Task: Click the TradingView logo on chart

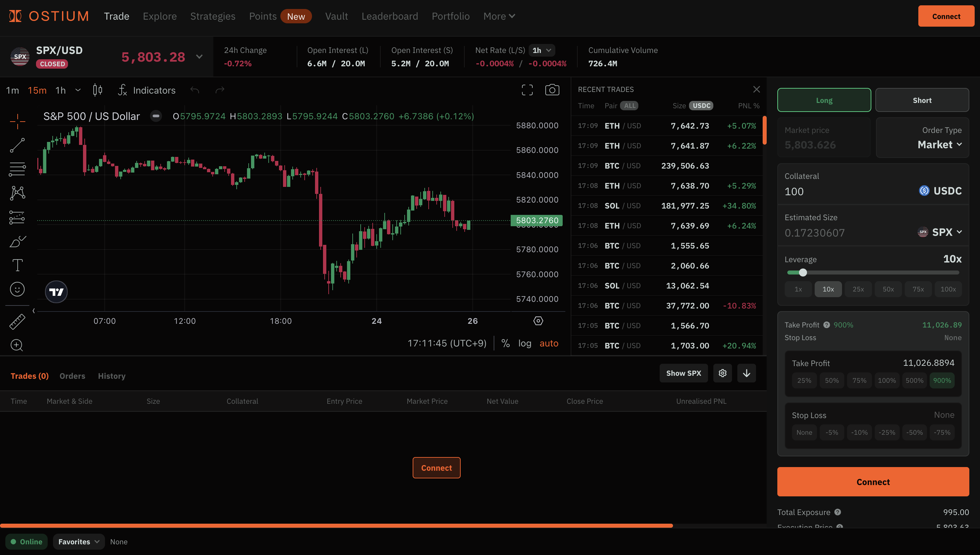Action: [56, 292]
